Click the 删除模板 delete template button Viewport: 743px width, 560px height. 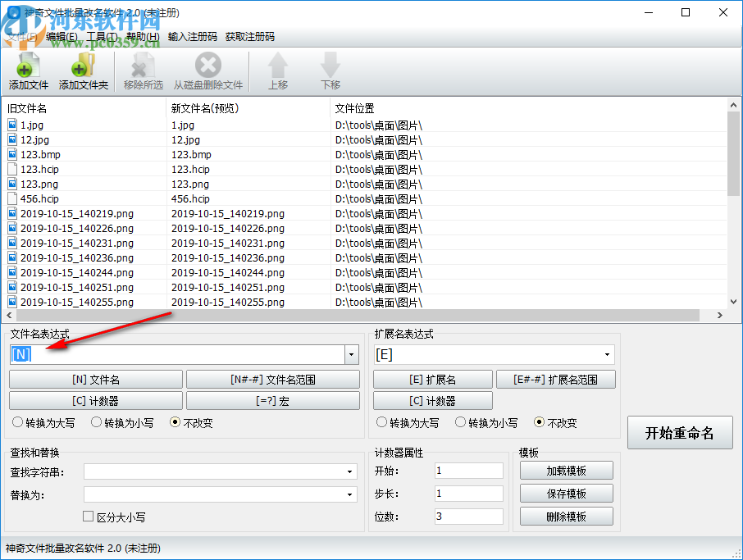[566, 516]
